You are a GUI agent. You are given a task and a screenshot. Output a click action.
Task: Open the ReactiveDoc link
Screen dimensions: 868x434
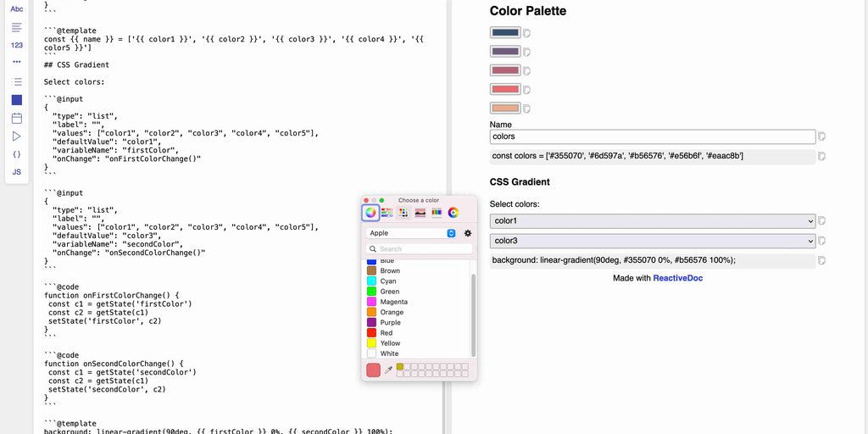(677, 278)
